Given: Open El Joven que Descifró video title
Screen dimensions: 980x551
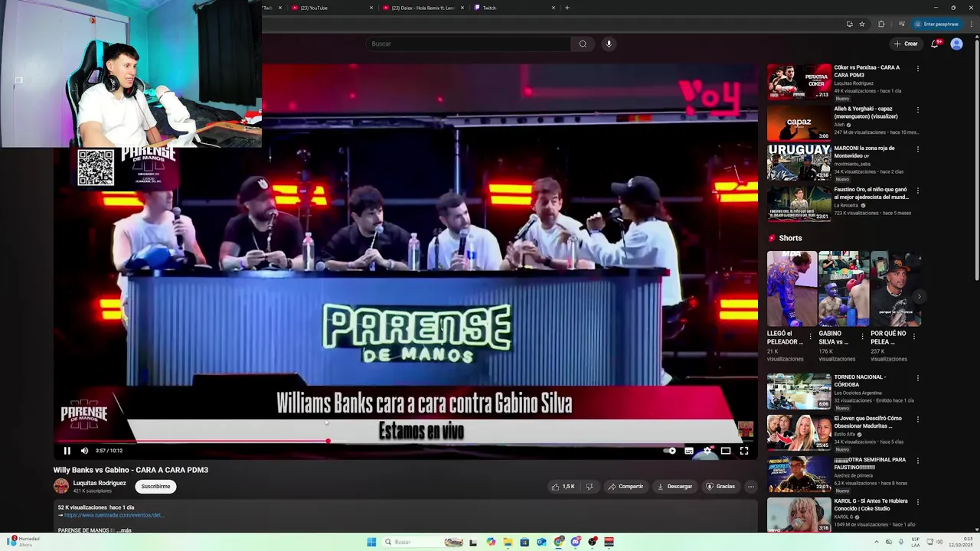Looking at the screenshot, I should [867, 422].
